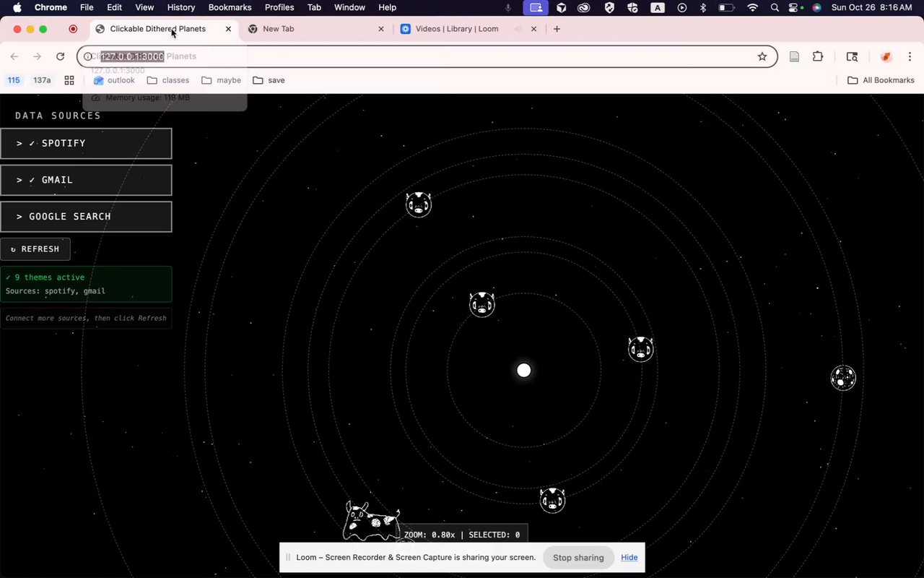Click the browser back arrow
The height and width of the screenshot is (578, 924).
click(14, 56)
